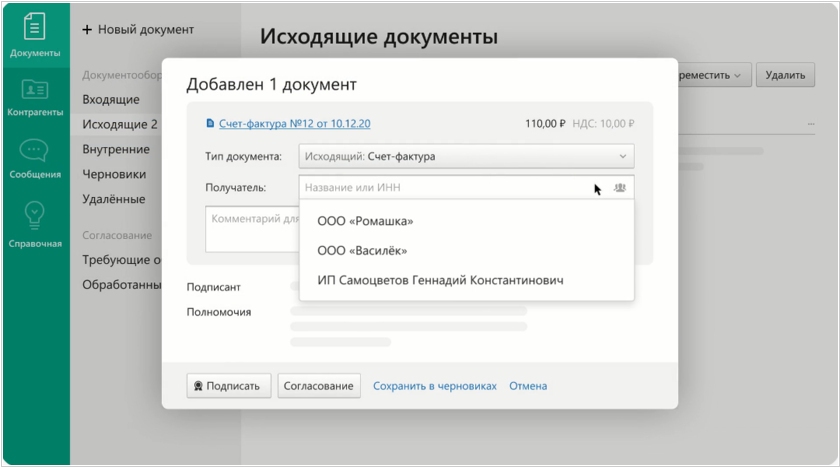Open the Счет-фактура №12 document link
Image resolution: width=840 pixels, height=467 pixels.
tap(294, 124)
